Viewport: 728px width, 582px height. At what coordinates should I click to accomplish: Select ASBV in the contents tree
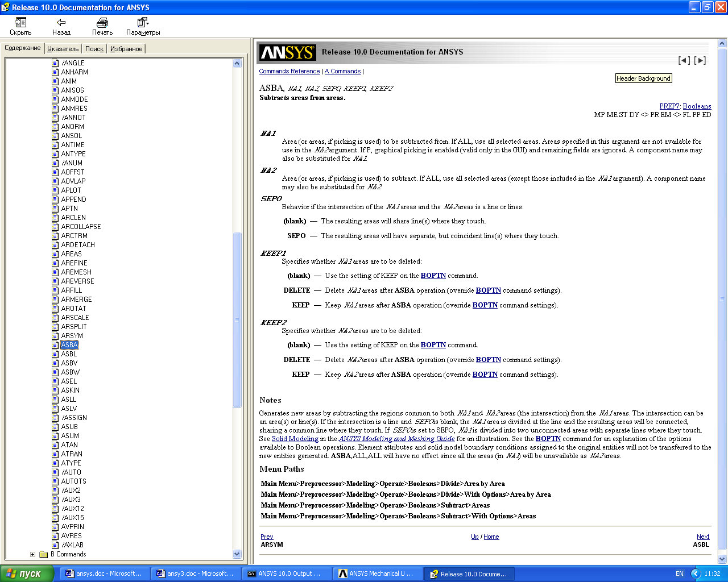tap(69, 363)
